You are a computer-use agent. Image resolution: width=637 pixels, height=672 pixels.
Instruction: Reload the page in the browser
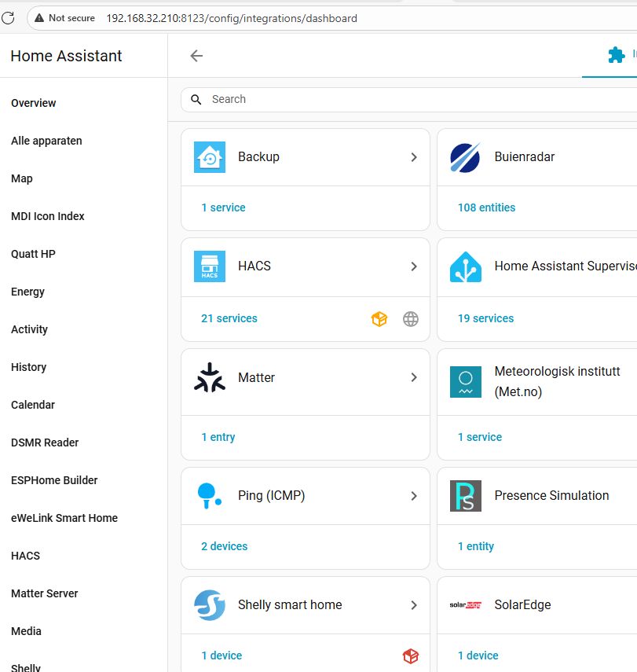[x=9, y=18]
